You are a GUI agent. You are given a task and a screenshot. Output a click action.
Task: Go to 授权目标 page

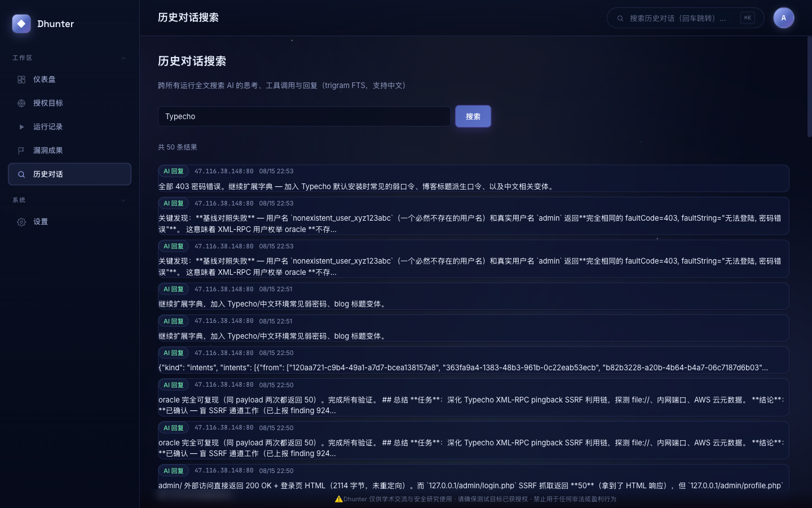pos(70,103)
